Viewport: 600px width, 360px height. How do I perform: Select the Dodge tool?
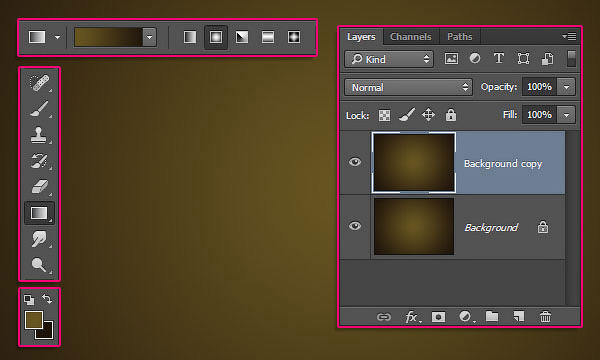tap(39, 265)
